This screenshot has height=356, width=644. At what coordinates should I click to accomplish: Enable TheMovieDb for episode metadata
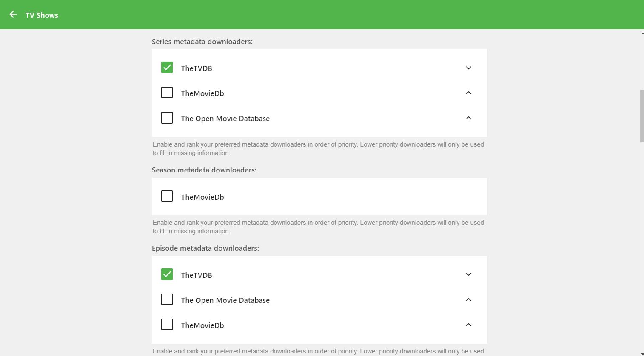coord(167,325)
